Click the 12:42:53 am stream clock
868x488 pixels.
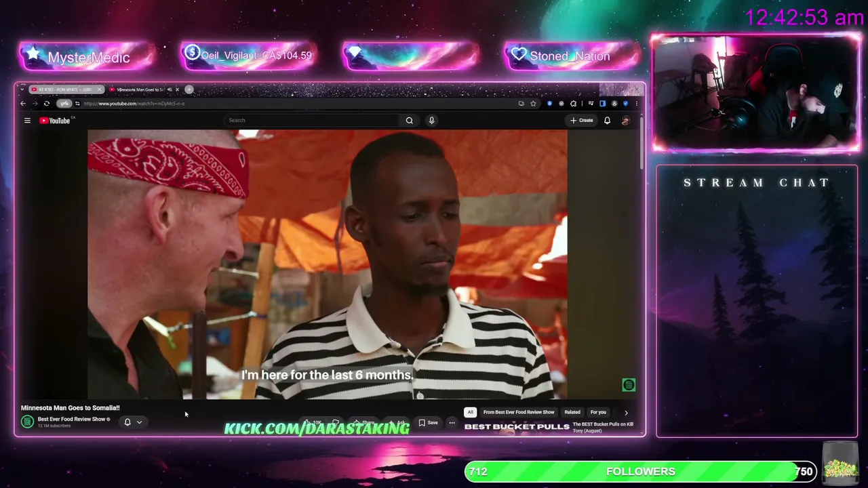tap(804, 18)
